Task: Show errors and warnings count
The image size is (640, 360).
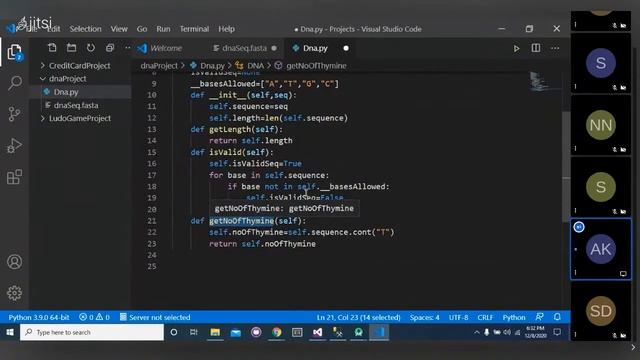Action: click(94, 317)
